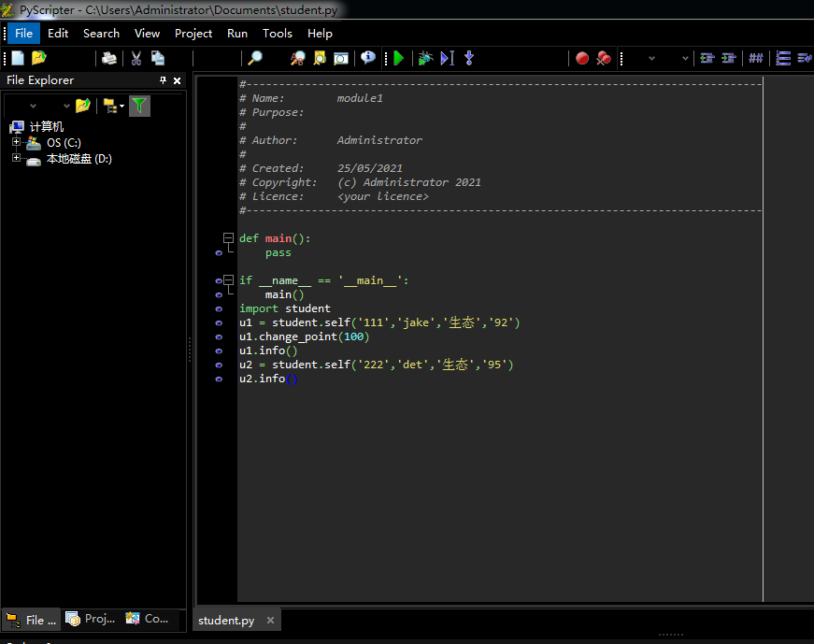The width and height of the screenshot is (814, 644).
Task: Click the New File icon
Action: point(18,58)
